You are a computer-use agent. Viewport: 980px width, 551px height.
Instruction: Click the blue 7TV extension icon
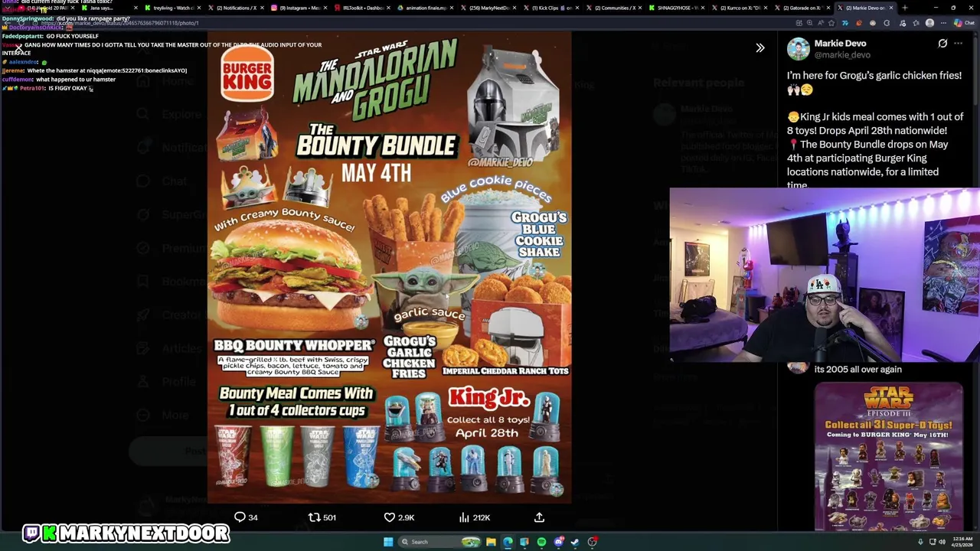tap(845, 23)
